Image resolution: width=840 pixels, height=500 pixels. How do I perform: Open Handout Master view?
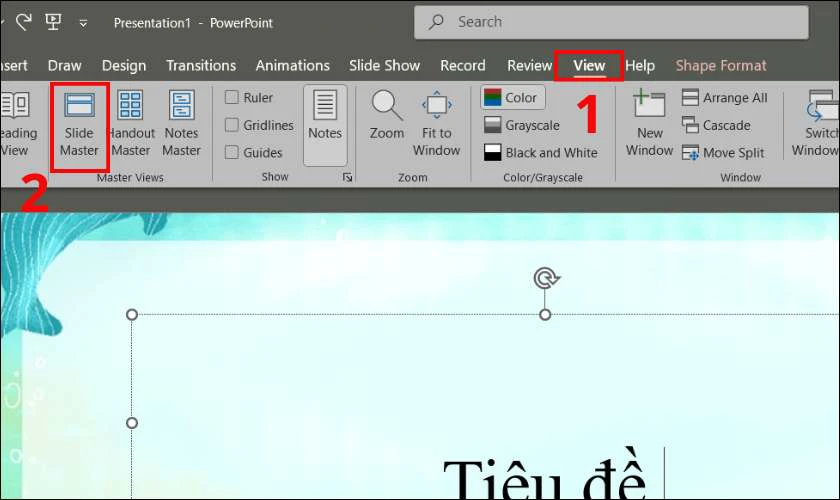[131, 124]
